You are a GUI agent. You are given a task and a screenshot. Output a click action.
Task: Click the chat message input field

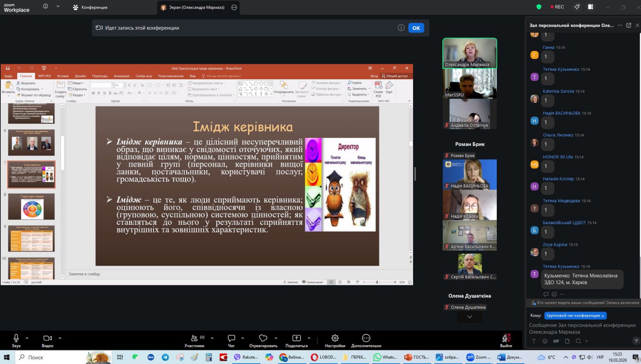(x=582, y=328)
